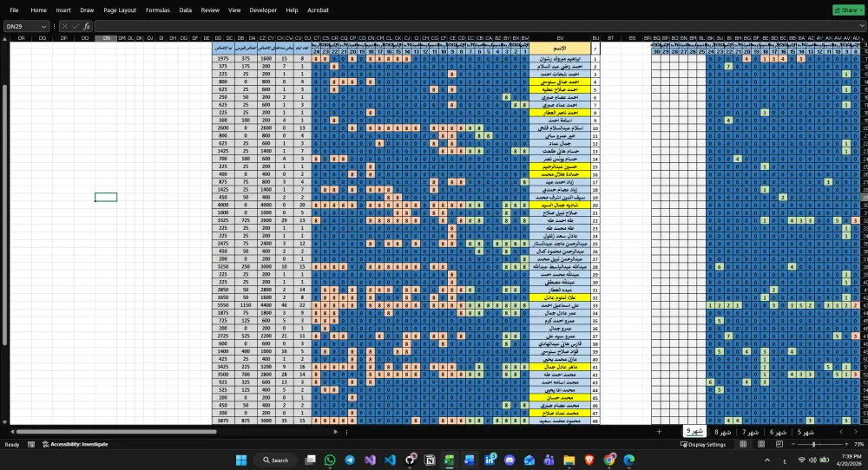Open LinkedIn from the taskbar
Viewport: 868px width, 470px height.
point(490,460)
